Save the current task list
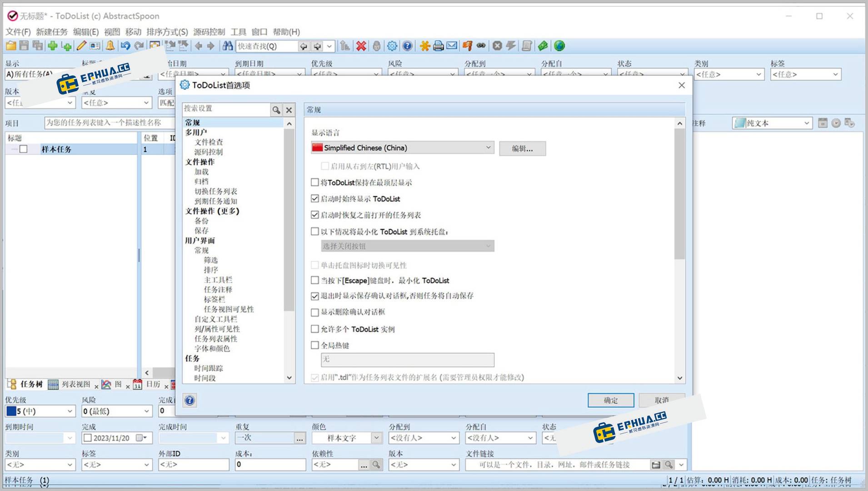Viewport: 868px width, 491px height. pyautogui.click(x=24, y=46)
